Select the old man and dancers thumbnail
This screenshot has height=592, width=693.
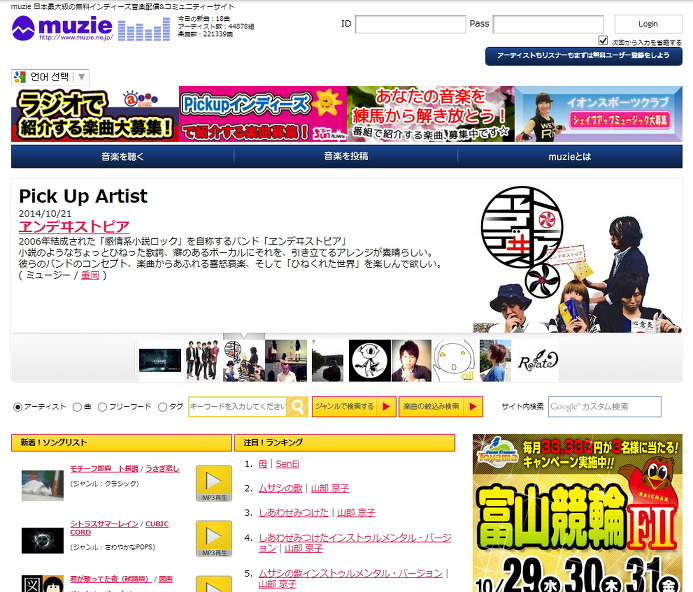(286, 361)
